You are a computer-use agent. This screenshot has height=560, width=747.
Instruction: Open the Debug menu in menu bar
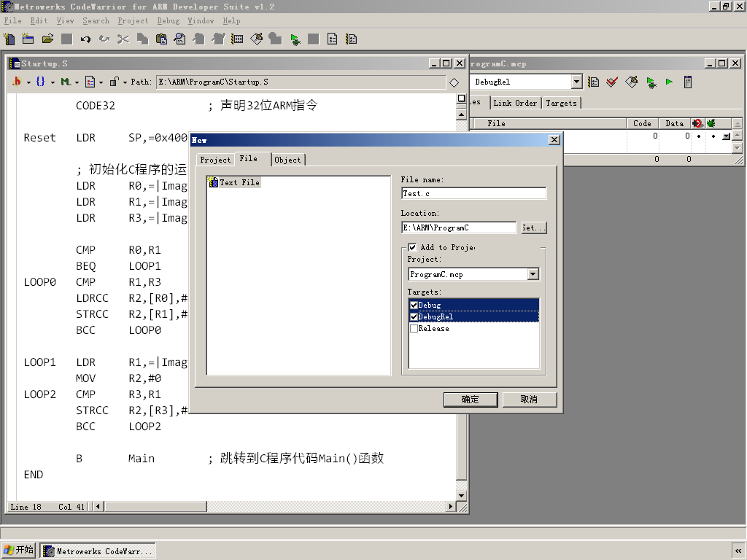pyautogui.click(x=169, y=21)
